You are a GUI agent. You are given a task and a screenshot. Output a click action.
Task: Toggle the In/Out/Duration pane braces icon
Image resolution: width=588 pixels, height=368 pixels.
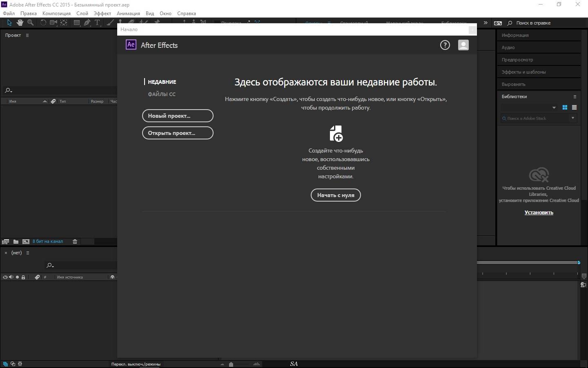[x=20, y=364]
